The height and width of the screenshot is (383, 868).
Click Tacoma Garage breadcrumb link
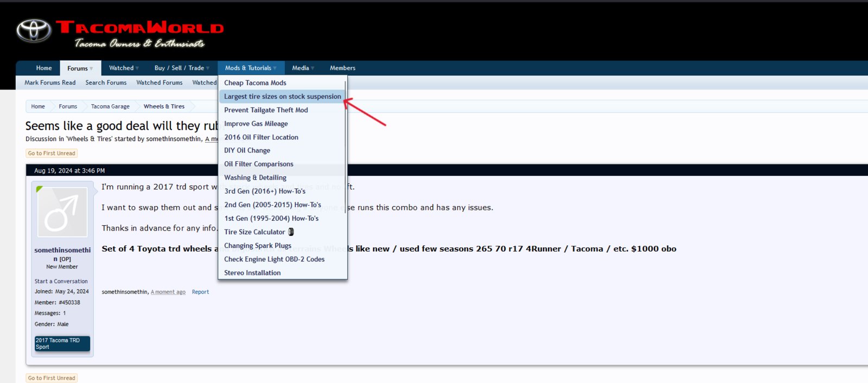point(110,106)
